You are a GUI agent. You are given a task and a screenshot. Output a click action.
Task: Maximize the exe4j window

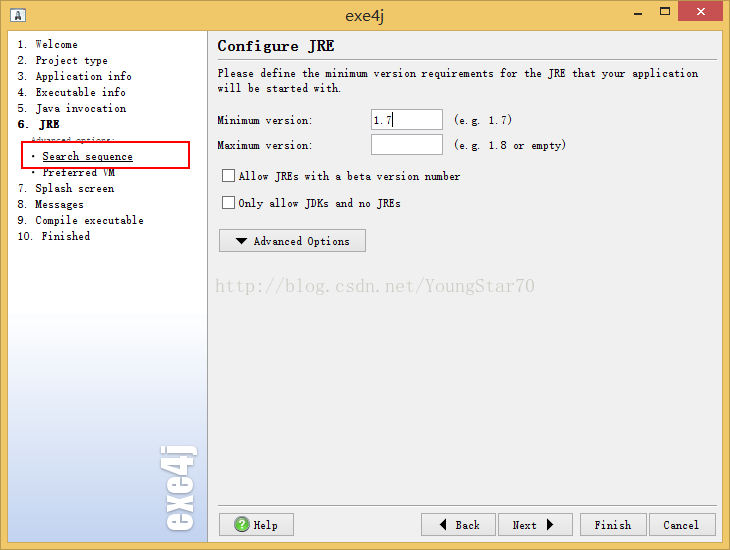tap(665, 11)
